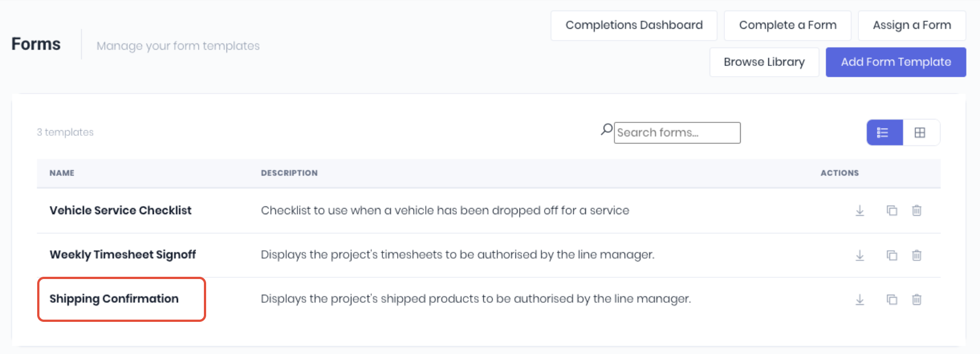
Task: Download the Vehicle Service Checklist template
Action: (x=859, y=210)
